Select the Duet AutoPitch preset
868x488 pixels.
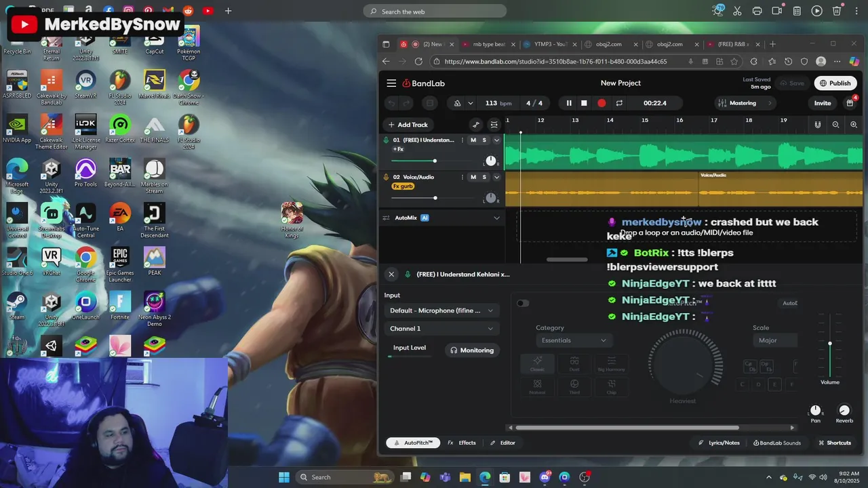coord(574,364)
